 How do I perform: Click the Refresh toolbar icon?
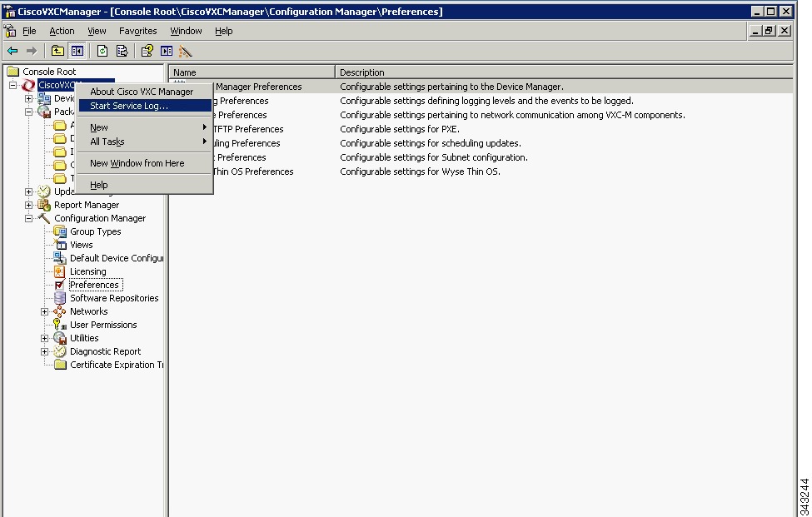[102, 51]
